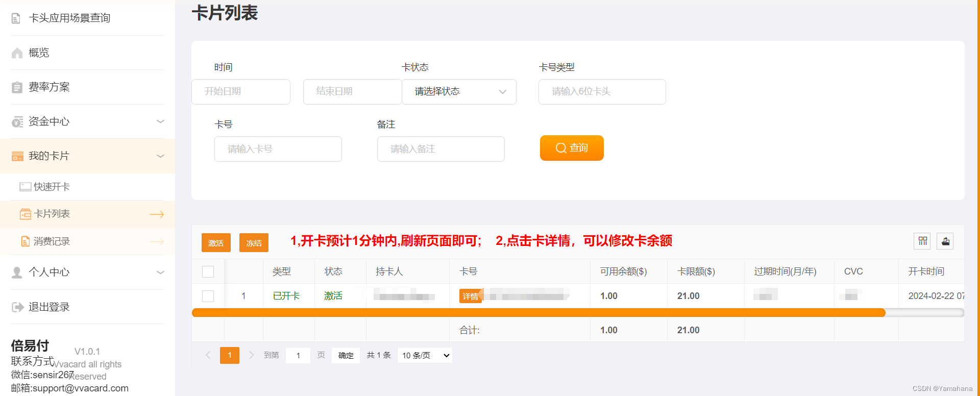Expand the 个人中心 menu chevron

(x=160, y=273)
